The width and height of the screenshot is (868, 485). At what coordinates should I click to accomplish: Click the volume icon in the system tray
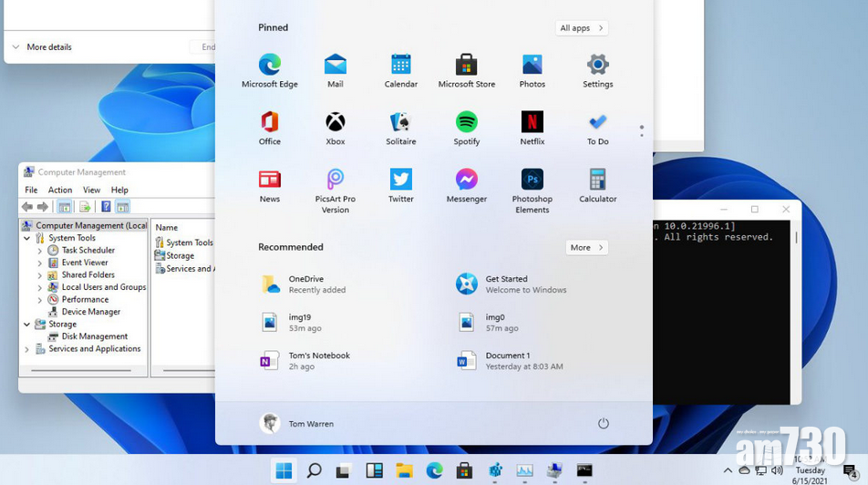pos(777,470)
